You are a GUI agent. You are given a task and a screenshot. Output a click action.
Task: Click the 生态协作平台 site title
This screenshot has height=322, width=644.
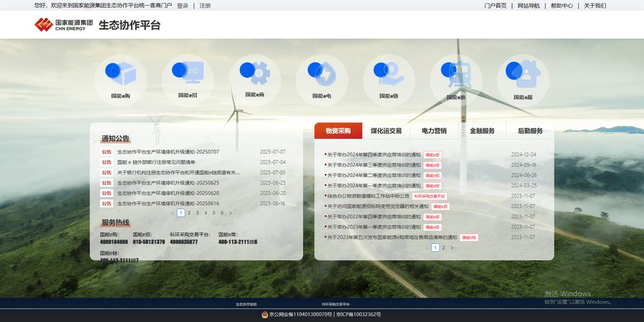[x=129, y=25]
